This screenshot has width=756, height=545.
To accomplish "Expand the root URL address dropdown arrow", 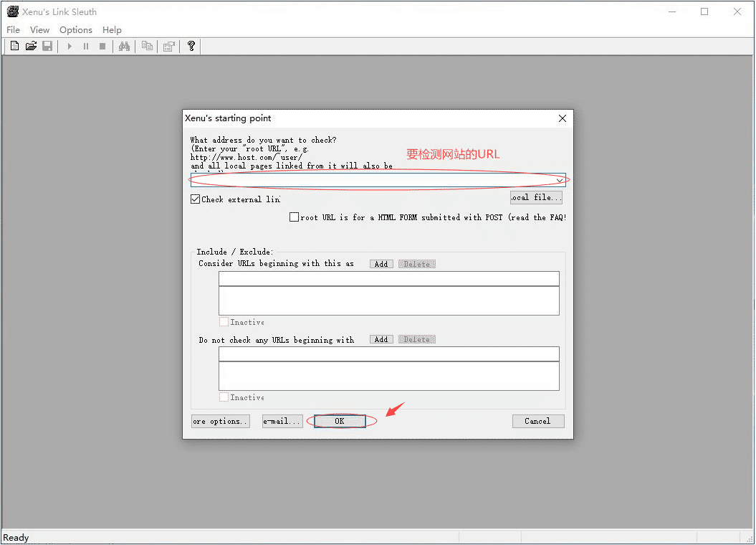I will (559, 181).
